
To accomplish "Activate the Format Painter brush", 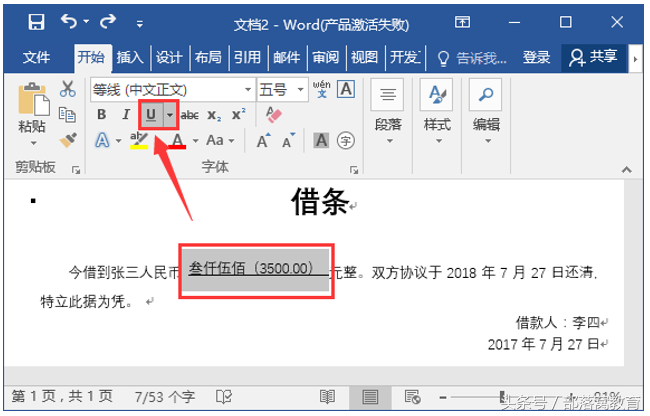I will click(68, 140).
